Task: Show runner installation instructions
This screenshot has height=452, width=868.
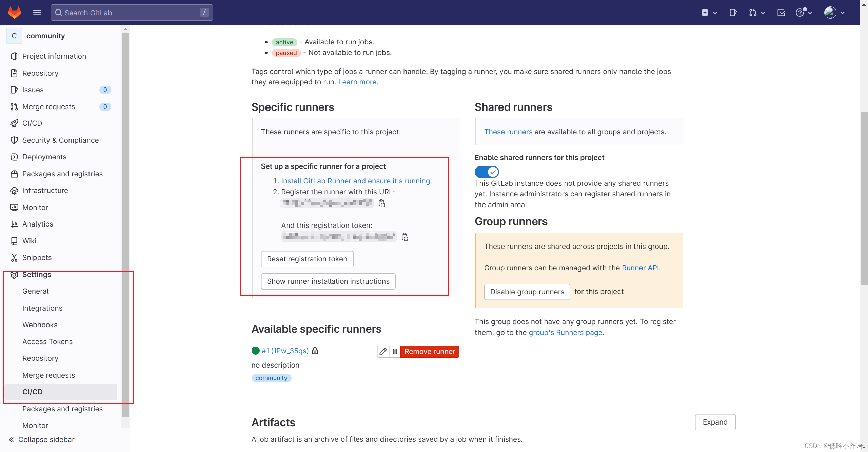Action: coord(328,281)
